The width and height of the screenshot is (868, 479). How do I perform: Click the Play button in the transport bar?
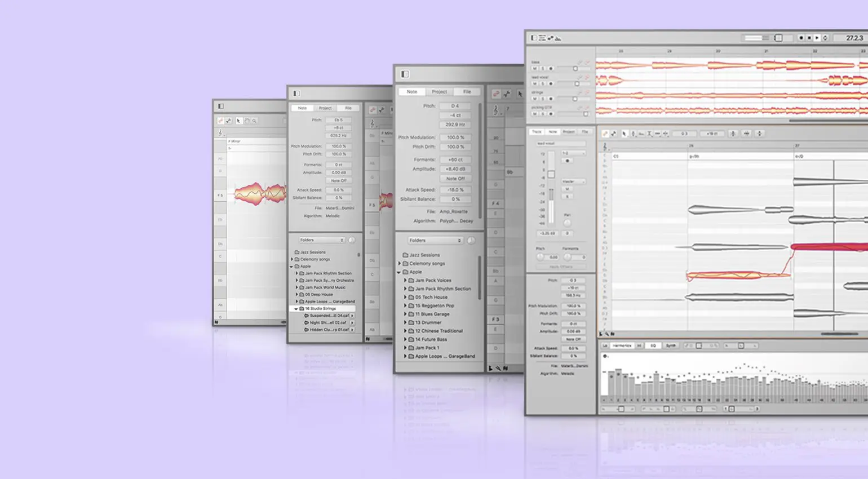817,38
